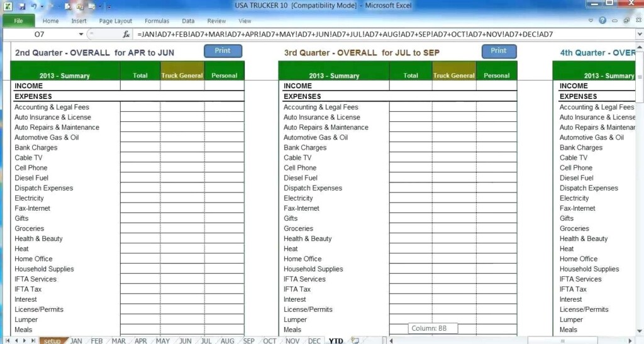Switch to the JUN sheet tab
644x344 pixels.
[x=186, y=341]
